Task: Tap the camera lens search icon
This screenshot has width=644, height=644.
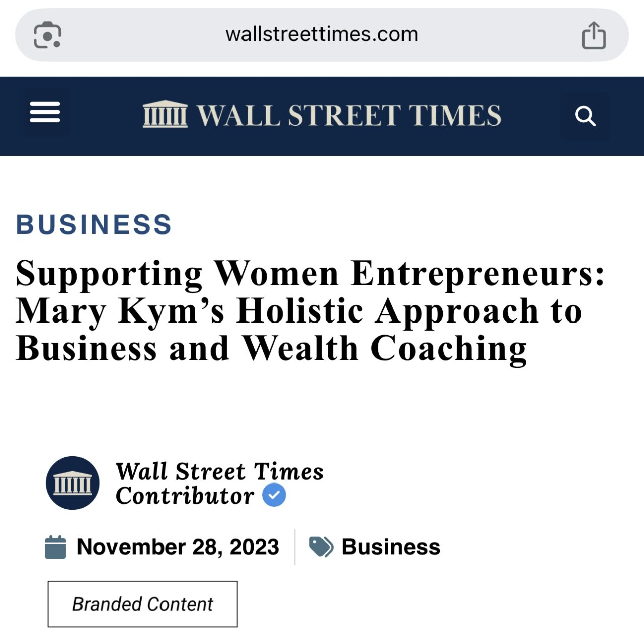Action: [47, 35]
